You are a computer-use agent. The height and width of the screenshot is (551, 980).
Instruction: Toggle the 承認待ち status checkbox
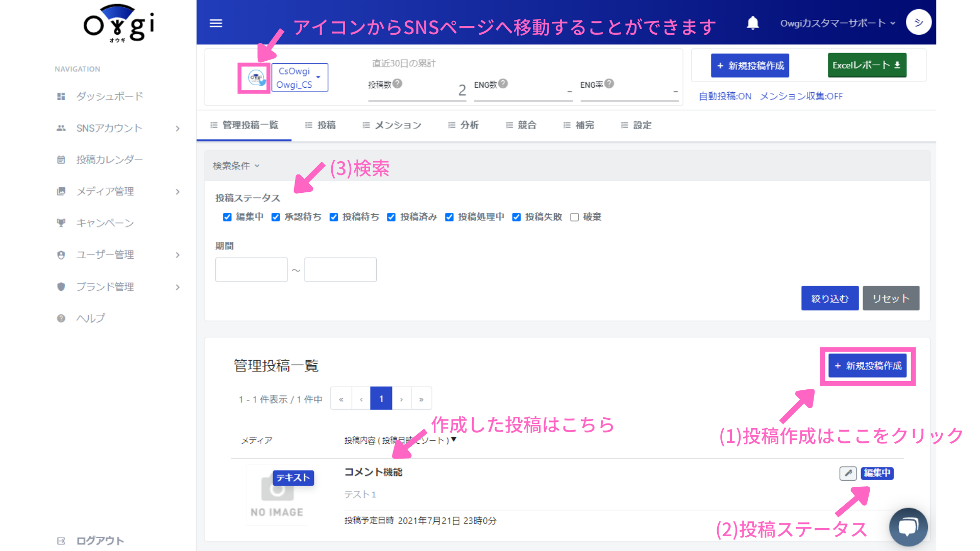tap(276, 217)
